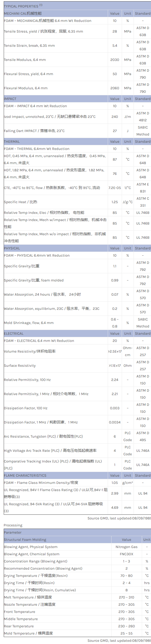Viewport: 151px width, 644px height.
Task: Select the 0.99 foam molded gravity value
Action: coord(114,280)
